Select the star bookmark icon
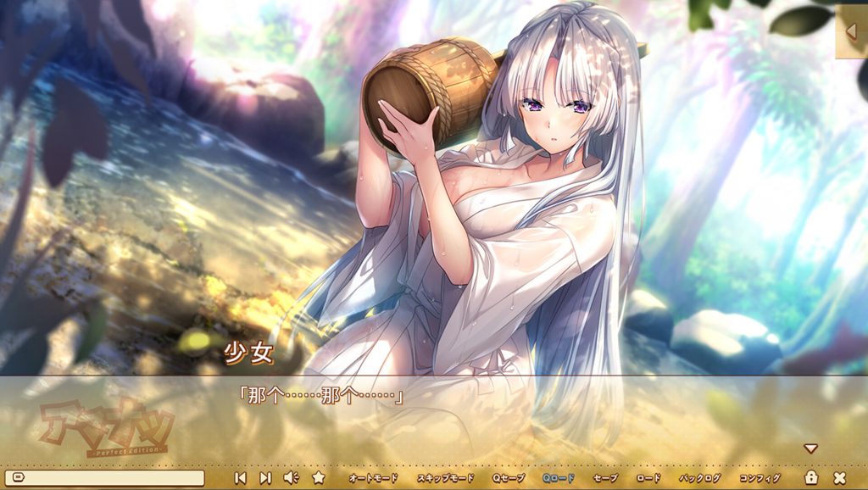This screenshot has height=490, width=868. point(316,480)
